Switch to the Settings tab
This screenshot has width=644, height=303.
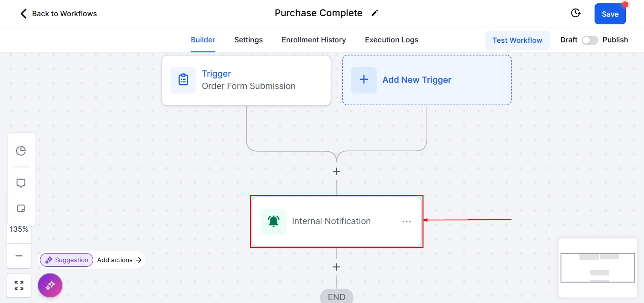tap(248, 40)
